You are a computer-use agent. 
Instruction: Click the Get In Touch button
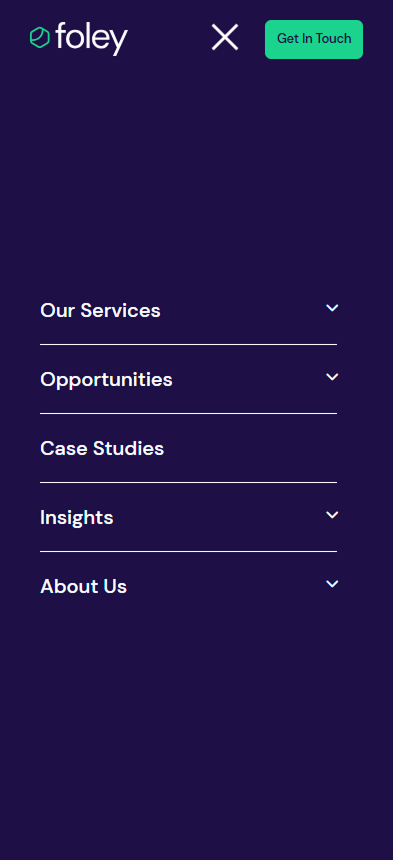point(314,39)
